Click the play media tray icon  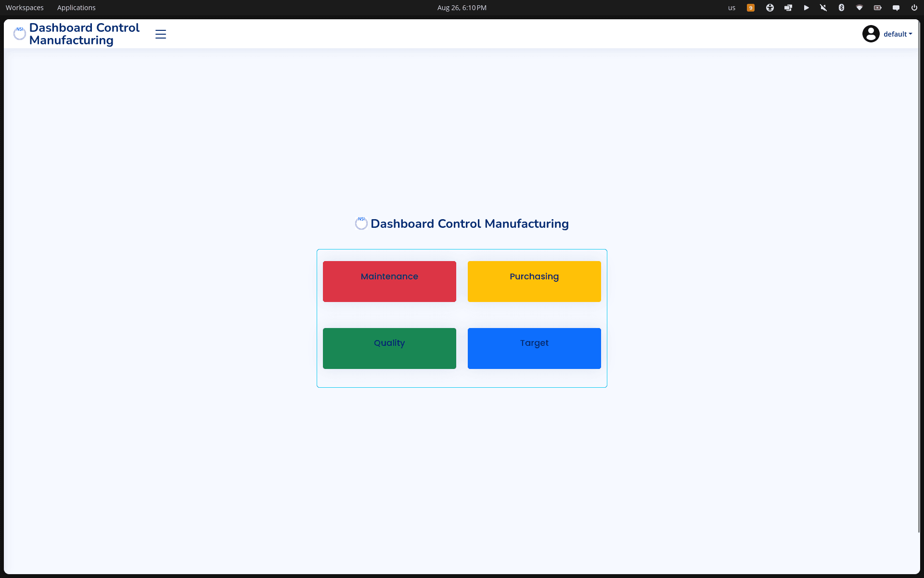806,8
